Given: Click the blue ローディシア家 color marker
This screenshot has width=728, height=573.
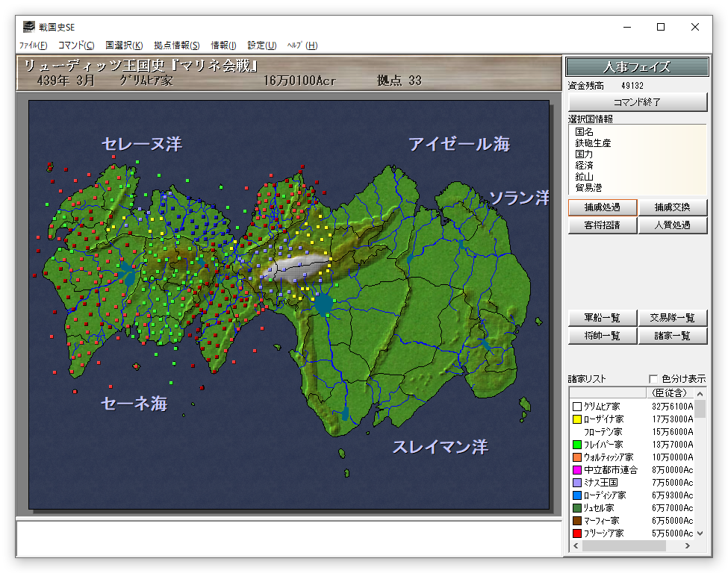Looking at the screenshot, I should [x=577, y=495].
